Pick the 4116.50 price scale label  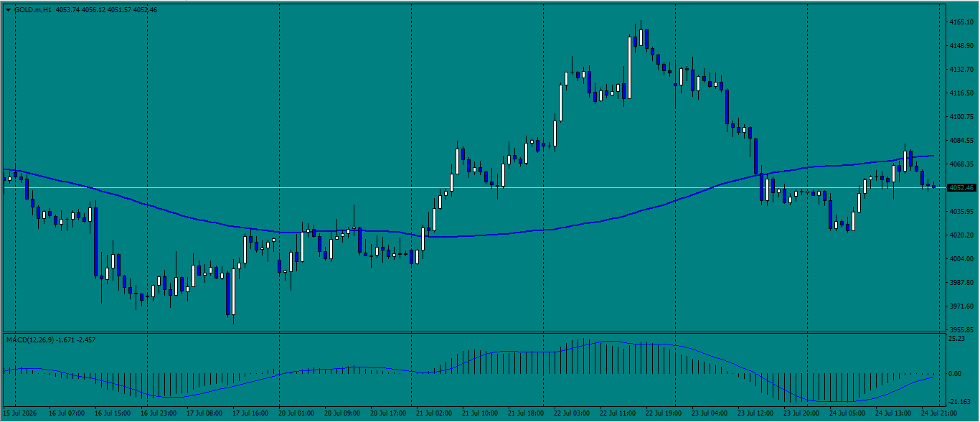click(x=961, y=93)
